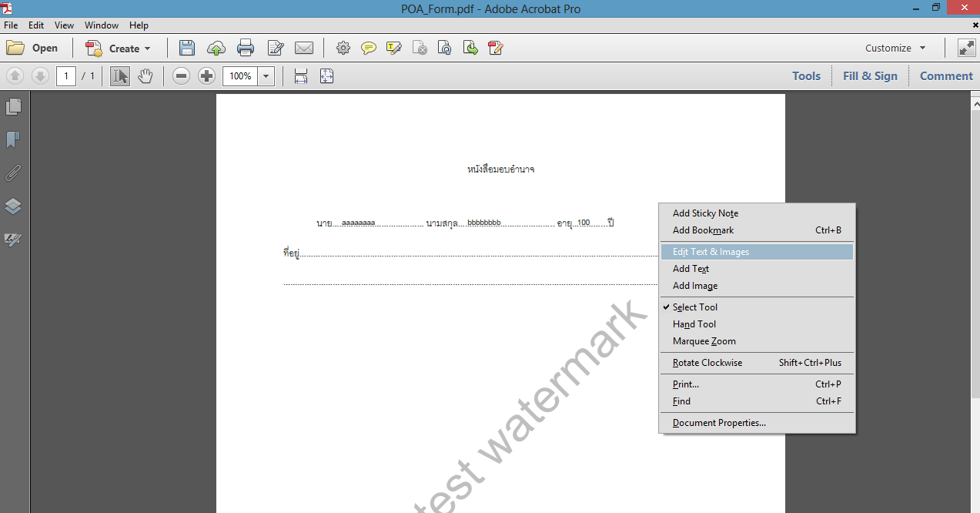
Task: Click the fit width scrolling icon
Action: tap(301, 76)
